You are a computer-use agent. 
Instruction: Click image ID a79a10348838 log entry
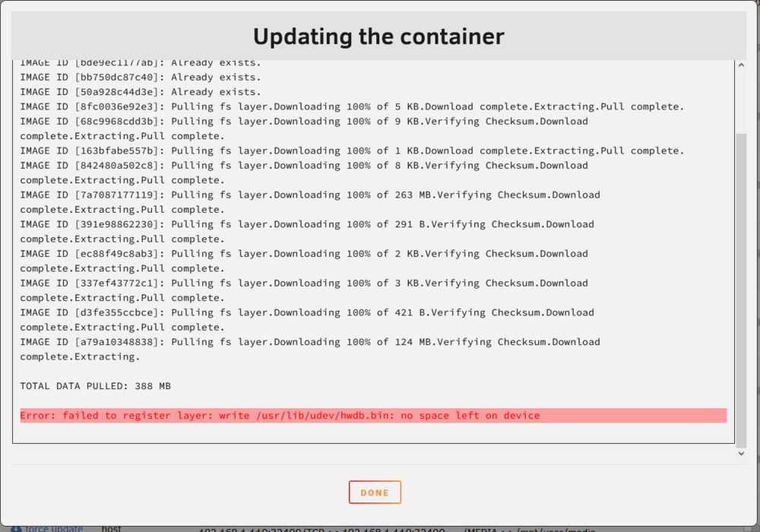pos(310,349)
